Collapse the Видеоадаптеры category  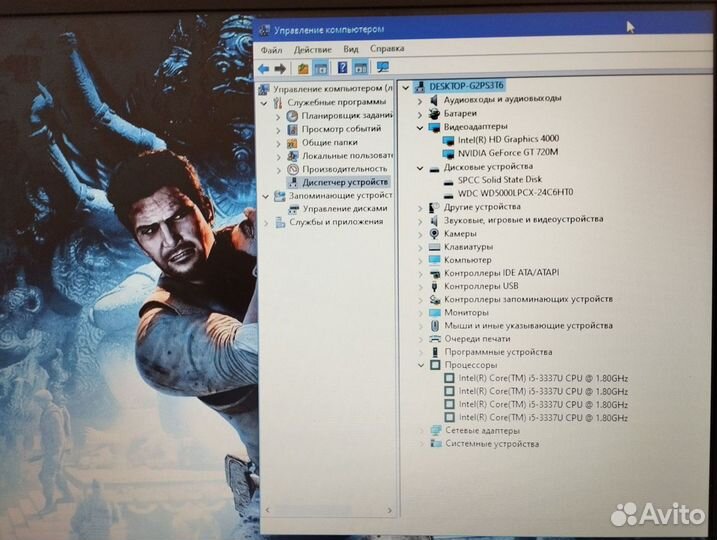(420, 127)
